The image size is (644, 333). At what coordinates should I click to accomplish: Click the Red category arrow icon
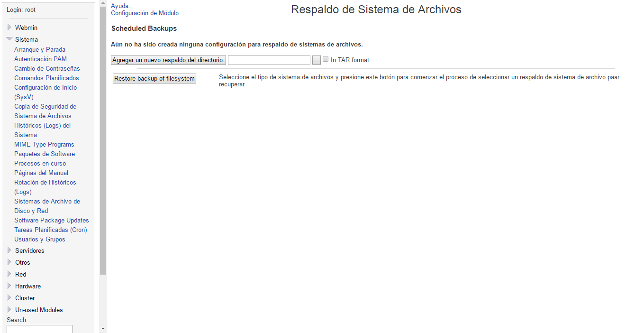9,274
